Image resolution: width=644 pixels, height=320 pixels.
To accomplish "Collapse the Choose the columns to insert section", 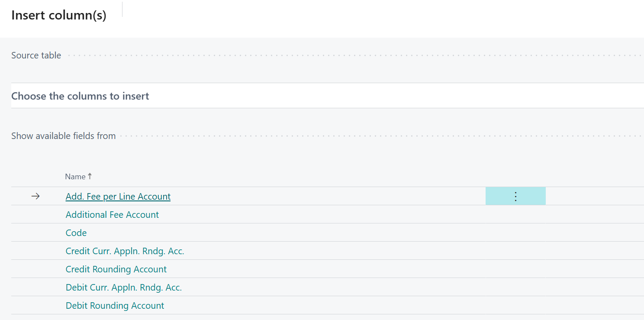I will point(80,96).
